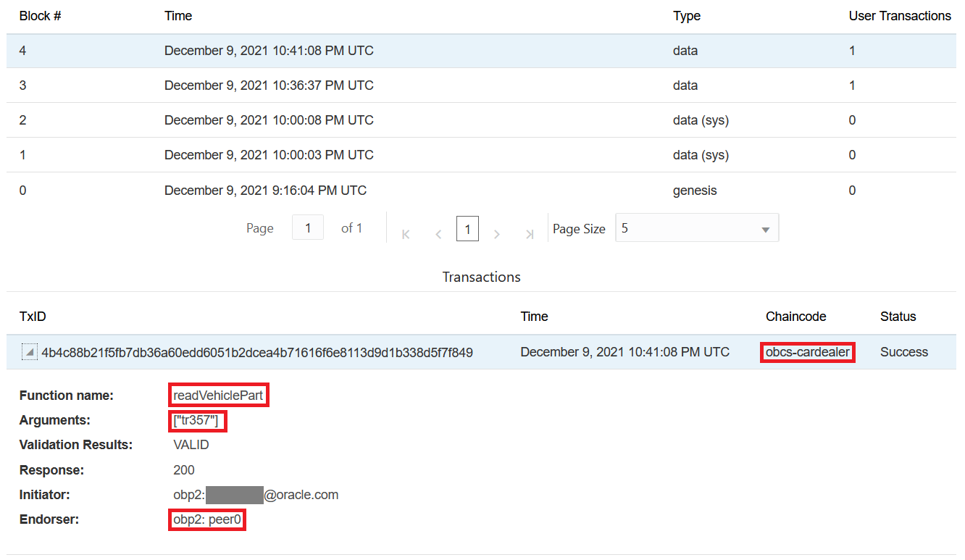Screen dimensions: 965x560
Task: Click the obp2: peer0 endorser value
Action: 206,519
